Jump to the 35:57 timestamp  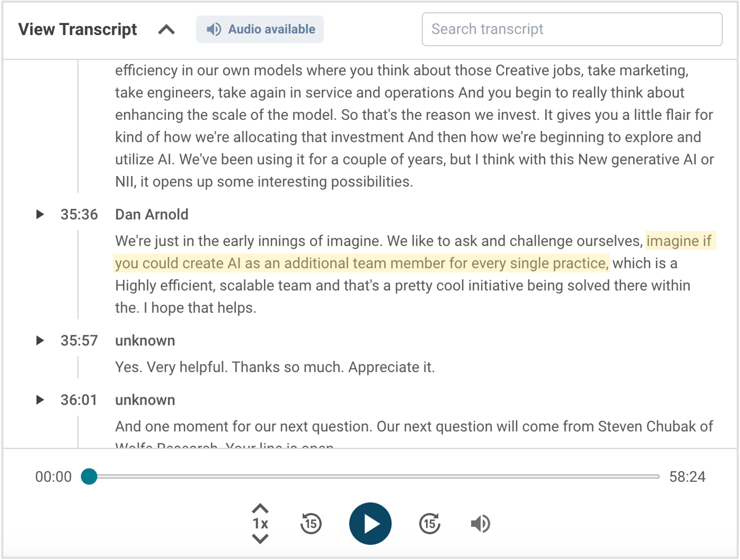[79, 340]
